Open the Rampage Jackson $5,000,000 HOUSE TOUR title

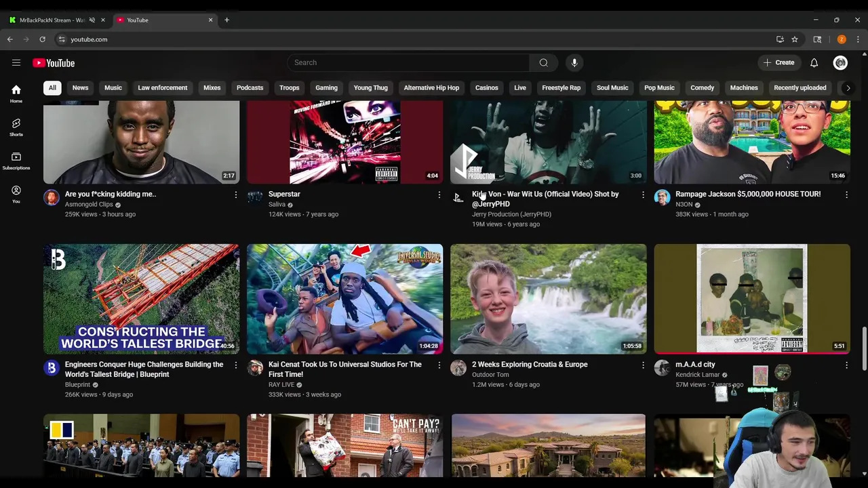pyautogui.click(x=748, y=194)
